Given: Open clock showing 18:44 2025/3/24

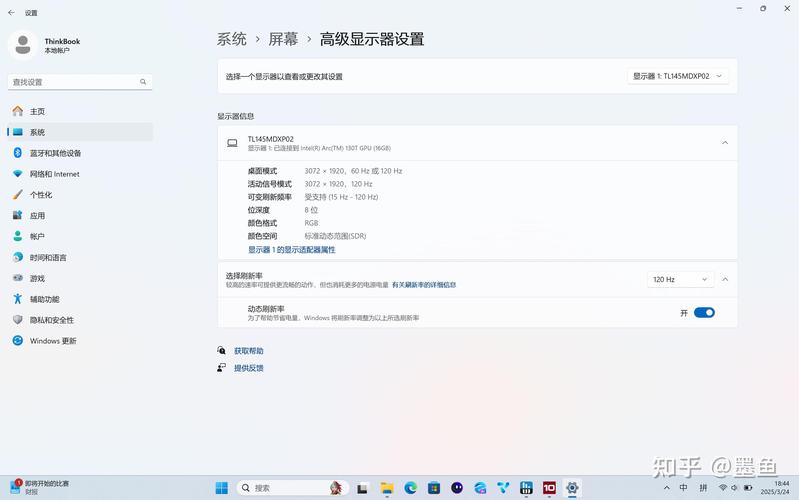Looking at the screenshot, I should tap(775, 488).
